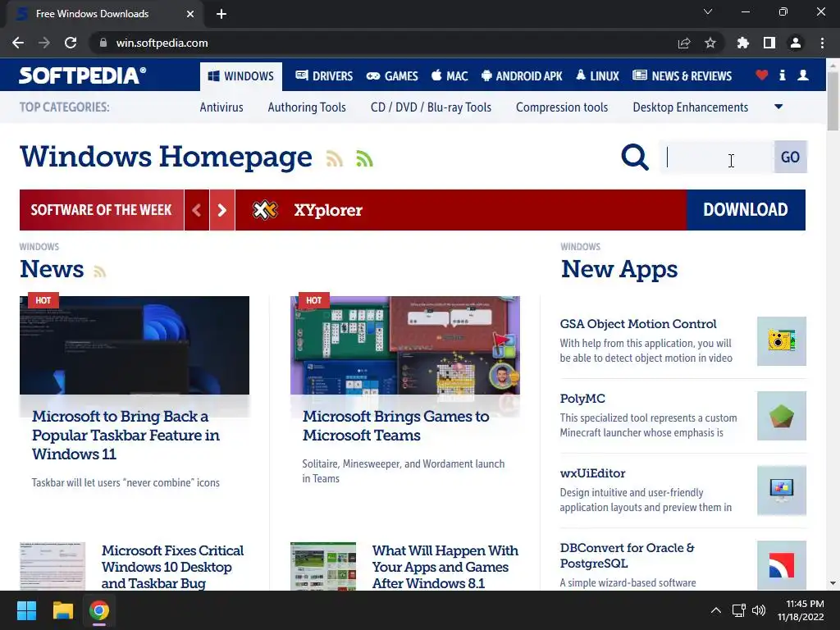Click the GO search button
Image resolution: width=840 pixels, height=630 pixels.
[x=790, y=157]
